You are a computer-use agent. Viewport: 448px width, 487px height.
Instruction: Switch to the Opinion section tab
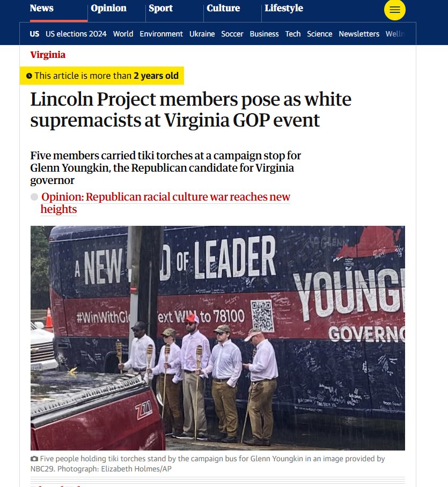tap(108, 8)
